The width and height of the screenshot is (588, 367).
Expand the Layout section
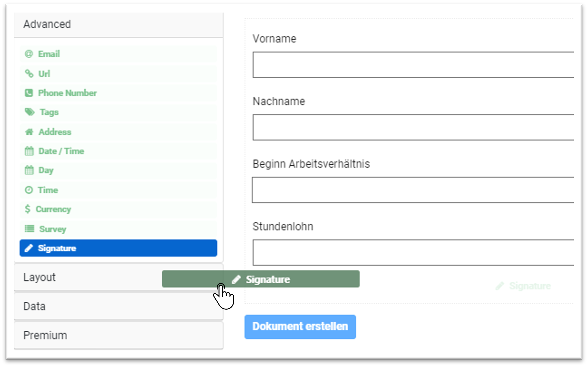pyautogui.click(x=88, y=277)
